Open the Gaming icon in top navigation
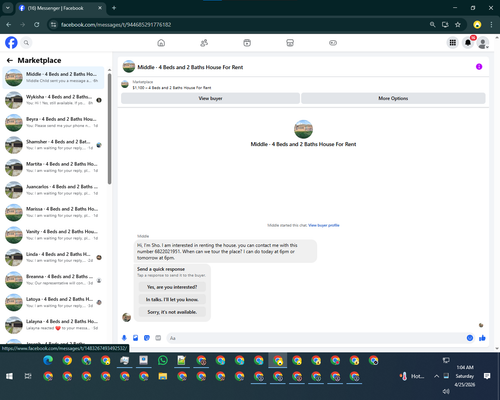 (333, 43)
